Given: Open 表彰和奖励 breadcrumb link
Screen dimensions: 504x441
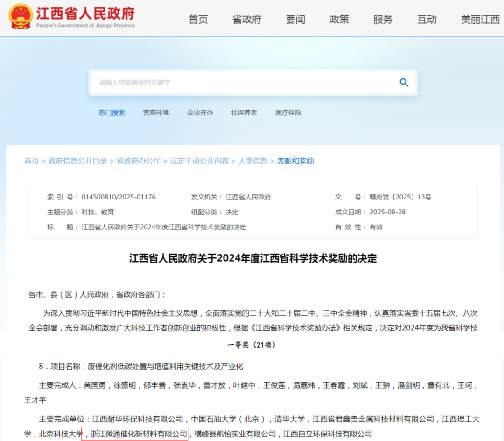Looking at the screenshot, I should click(x=295, y=161).
